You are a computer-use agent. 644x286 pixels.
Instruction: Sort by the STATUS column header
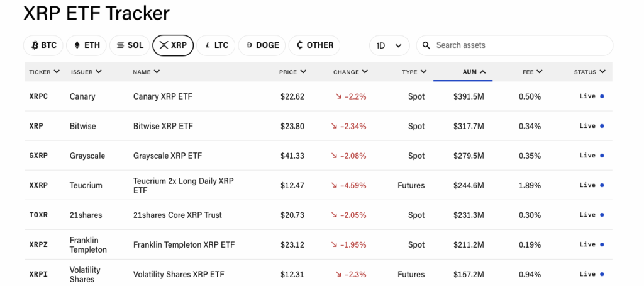[589, 72]
